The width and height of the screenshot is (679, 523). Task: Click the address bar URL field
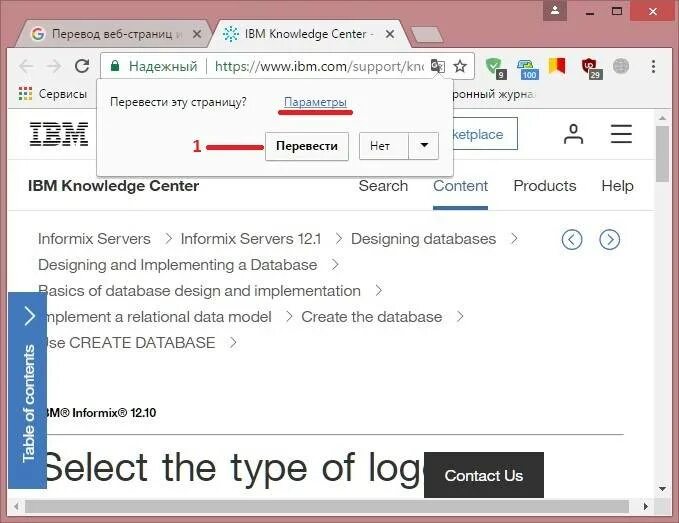point(320,66)
